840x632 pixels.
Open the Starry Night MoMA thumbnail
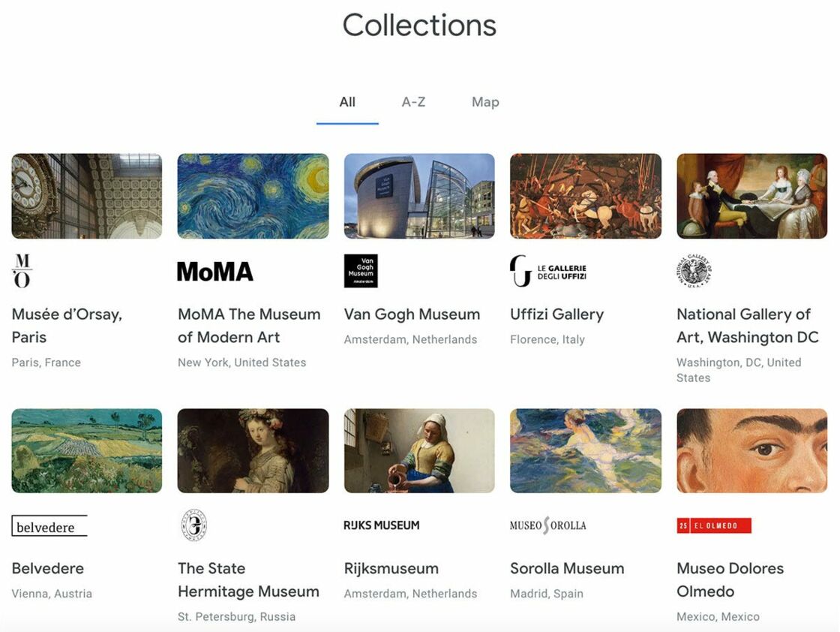[253, 196]
